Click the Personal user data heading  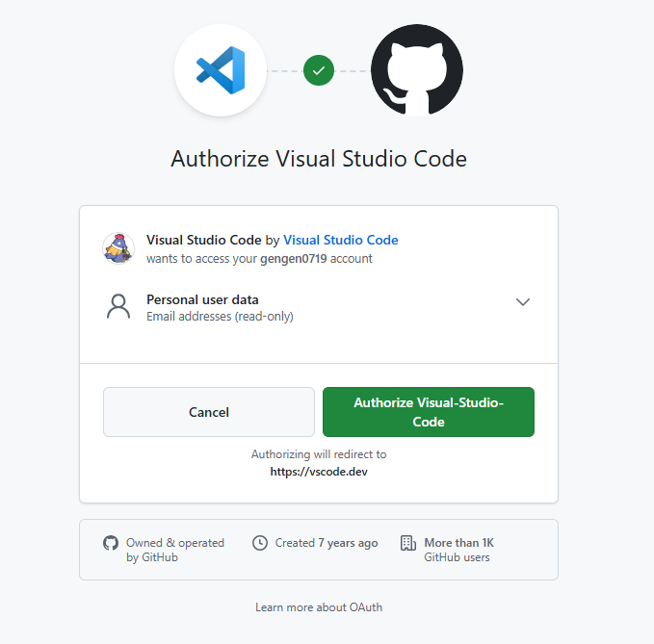(x=202, y=299)
